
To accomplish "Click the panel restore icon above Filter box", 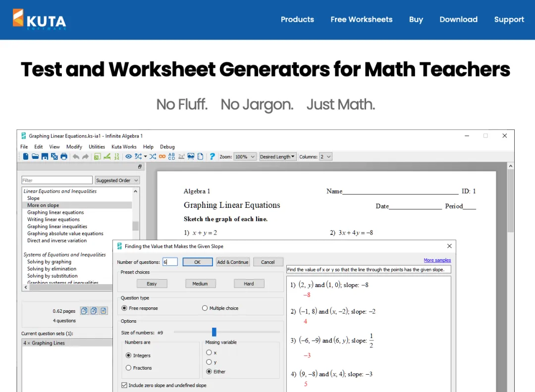I will (x=140, y=167).
